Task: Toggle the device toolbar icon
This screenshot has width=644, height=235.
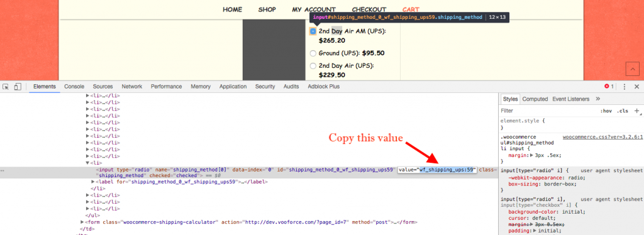Action: tap(17, 87)
